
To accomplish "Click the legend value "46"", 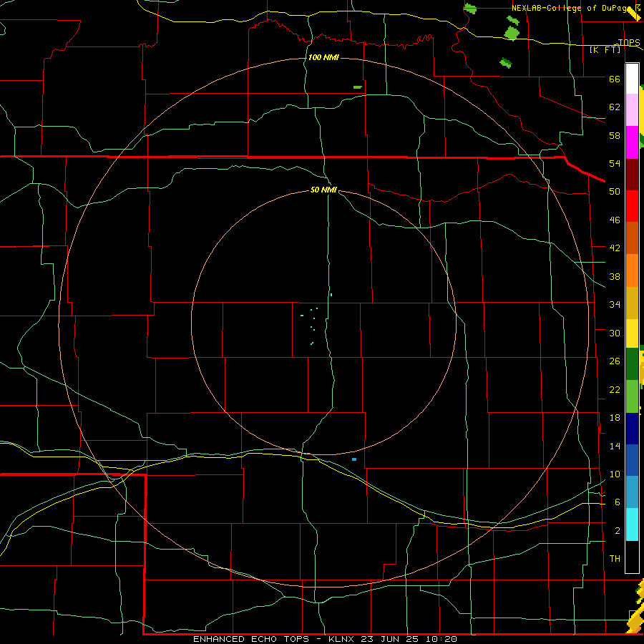I will point(615,220).
